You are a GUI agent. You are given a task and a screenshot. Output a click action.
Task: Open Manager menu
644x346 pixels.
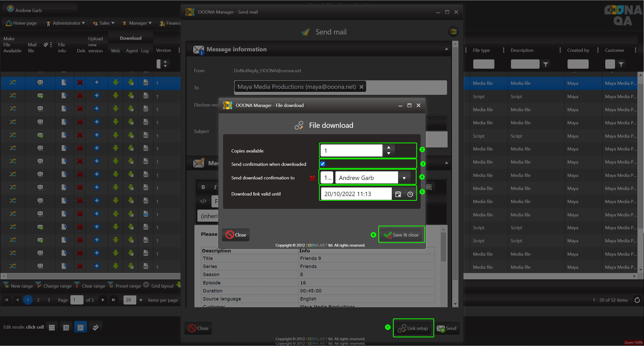(x=137, y=23)
